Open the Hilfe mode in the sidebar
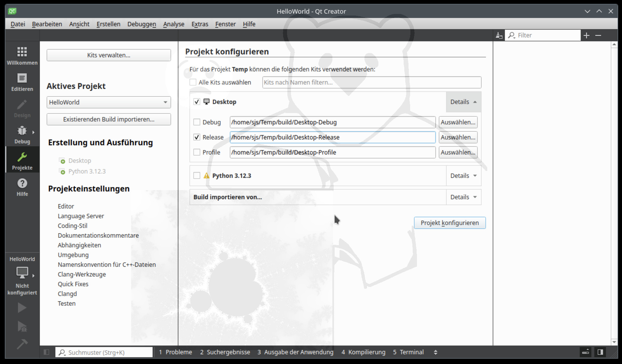 [x=22, y=187]
